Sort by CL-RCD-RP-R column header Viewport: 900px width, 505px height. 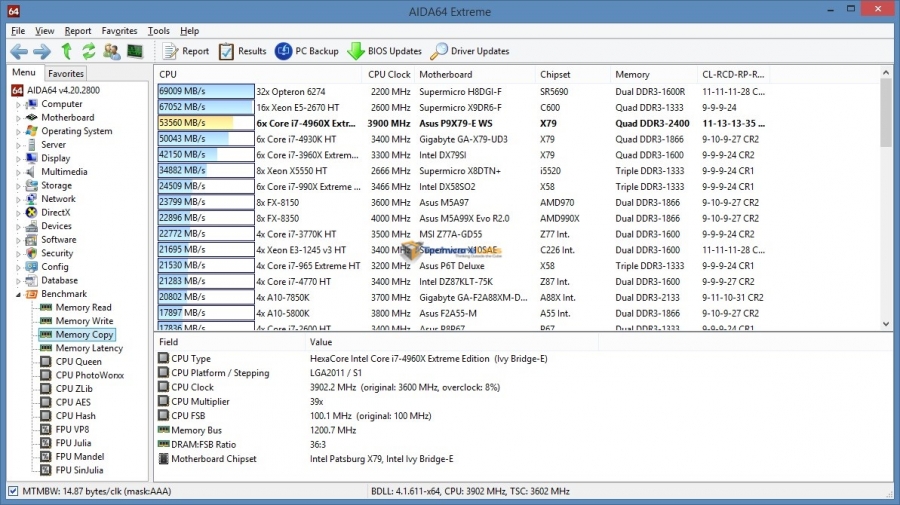(733, 75)
